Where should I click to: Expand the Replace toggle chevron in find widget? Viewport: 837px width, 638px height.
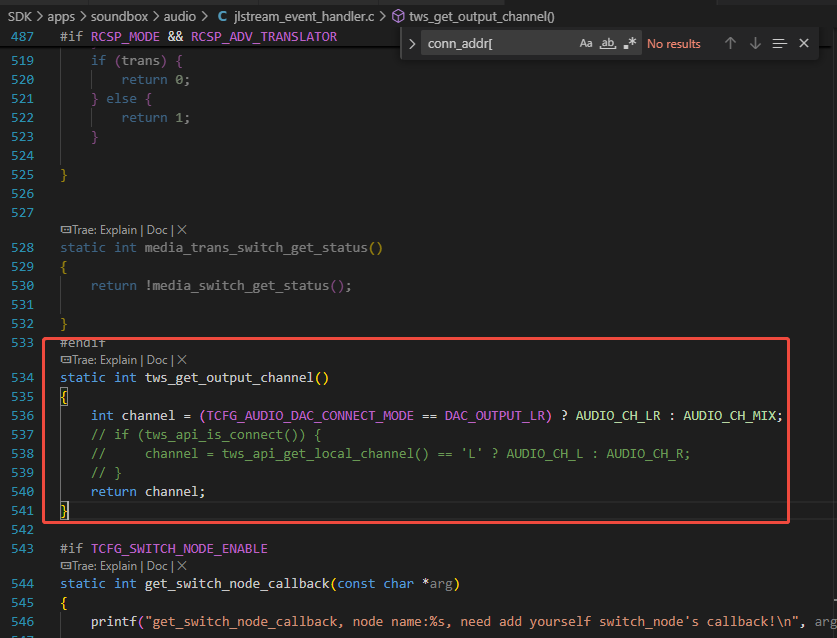pos(412,44)
